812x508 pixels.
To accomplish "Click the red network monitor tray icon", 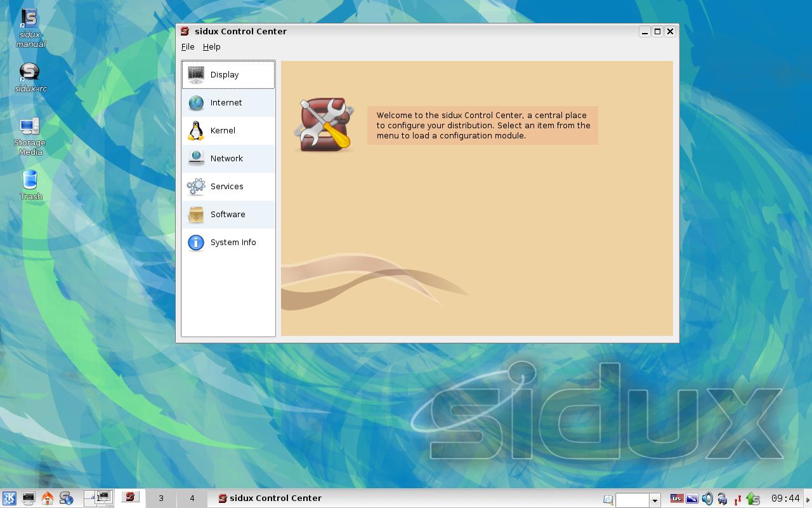I will [737, 499].
